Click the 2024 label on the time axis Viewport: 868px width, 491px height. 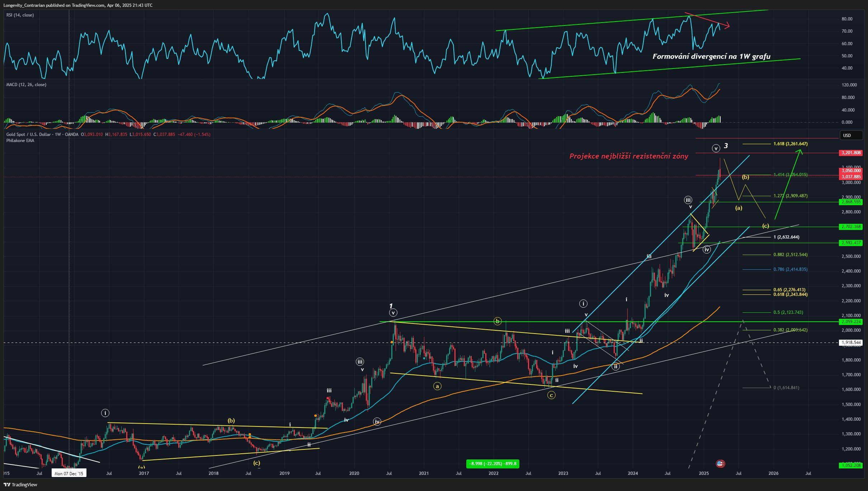(633, 473)
